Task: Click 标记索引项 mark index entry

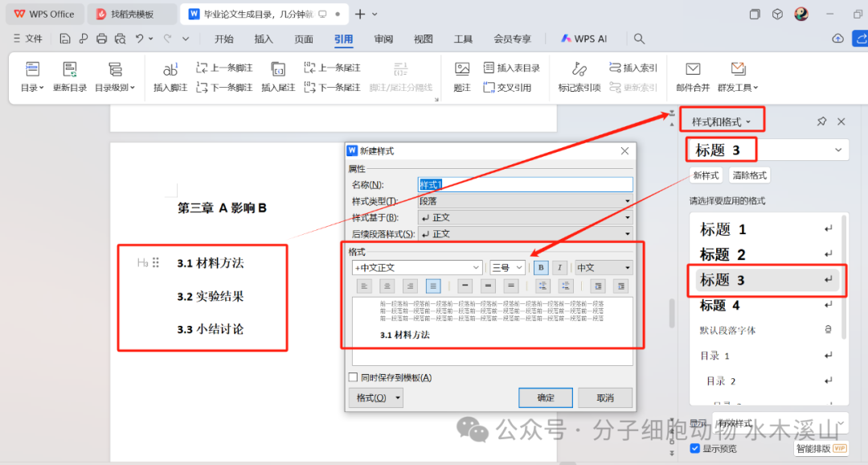Action: point(579,76)
